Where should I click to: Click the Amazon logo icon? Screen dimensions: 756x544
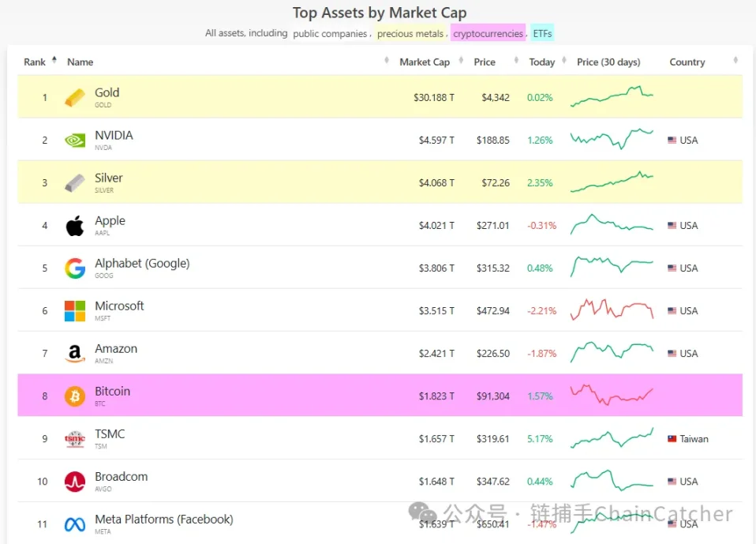[x=75, y=354]
